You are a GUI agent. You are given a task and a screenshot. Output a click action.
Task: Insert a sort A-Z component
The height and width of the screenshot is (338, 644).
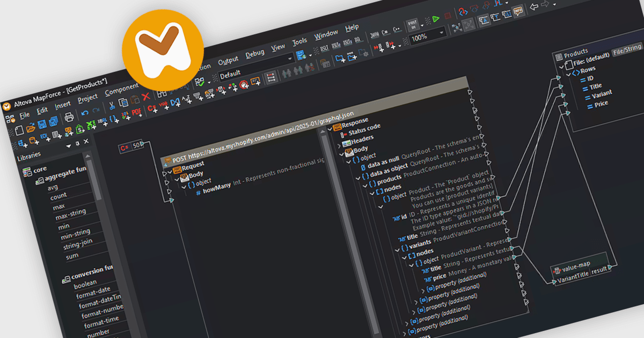tap(186, 99)
